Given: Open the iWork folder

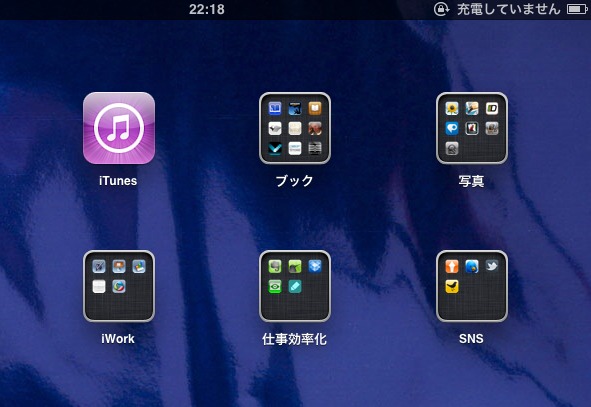Looking at the screenshot, I should point(119,286).
